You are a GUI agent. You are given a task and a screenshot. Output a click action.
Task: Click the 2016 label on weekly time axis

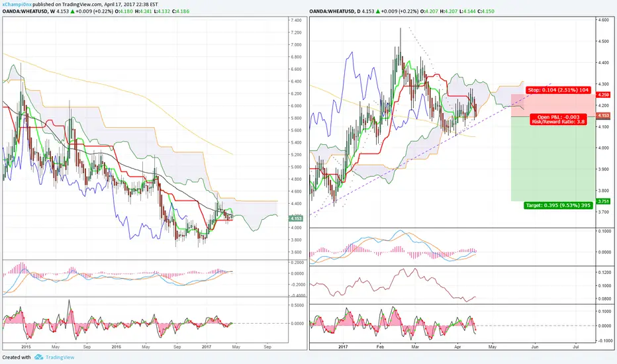click(116, 347)
